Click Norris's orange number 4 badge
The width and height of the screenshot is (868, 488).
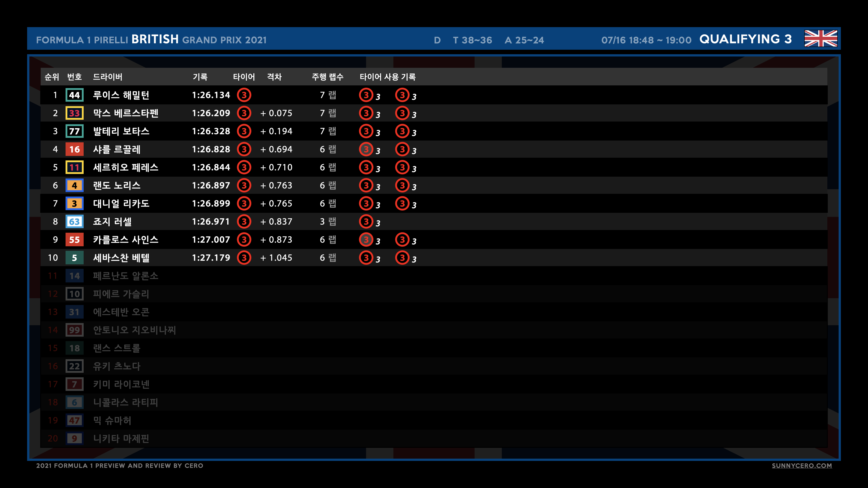coord(74,185)
